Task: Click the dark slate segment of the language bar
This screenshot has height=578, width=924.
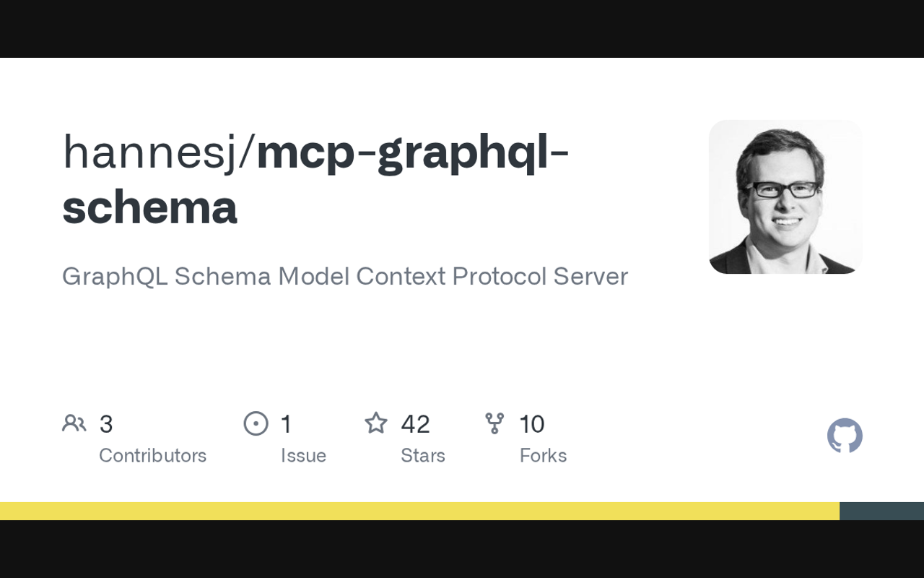Action: coord(881,512)
